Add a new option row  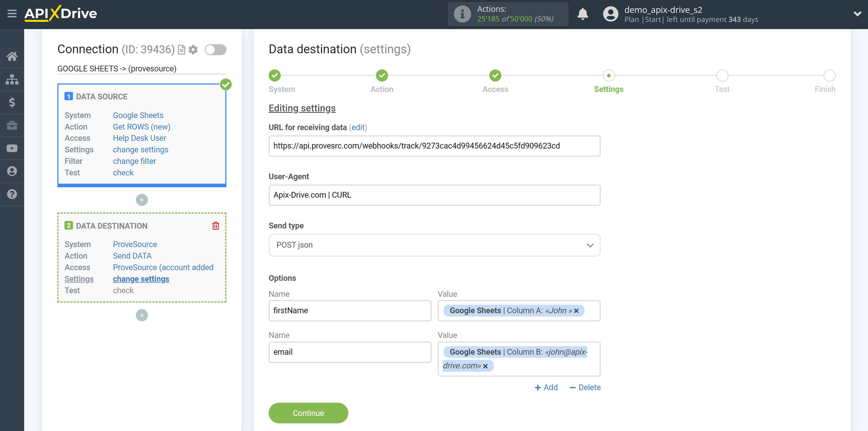pyautogui.click(x=546, y=388)
